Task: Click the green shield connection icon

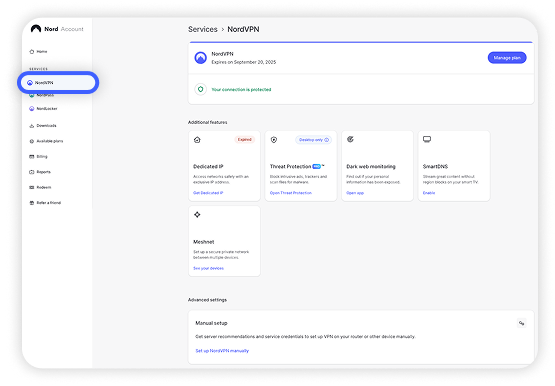Action: pos(201,89)
